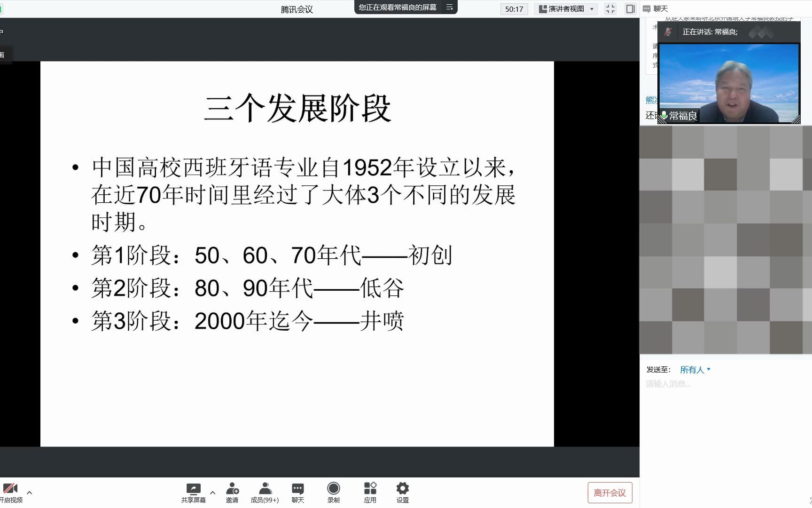Viewport: 812px width, 508px height.
Task: Open Apps (应用) icon
Action: [x=370, y=492]
